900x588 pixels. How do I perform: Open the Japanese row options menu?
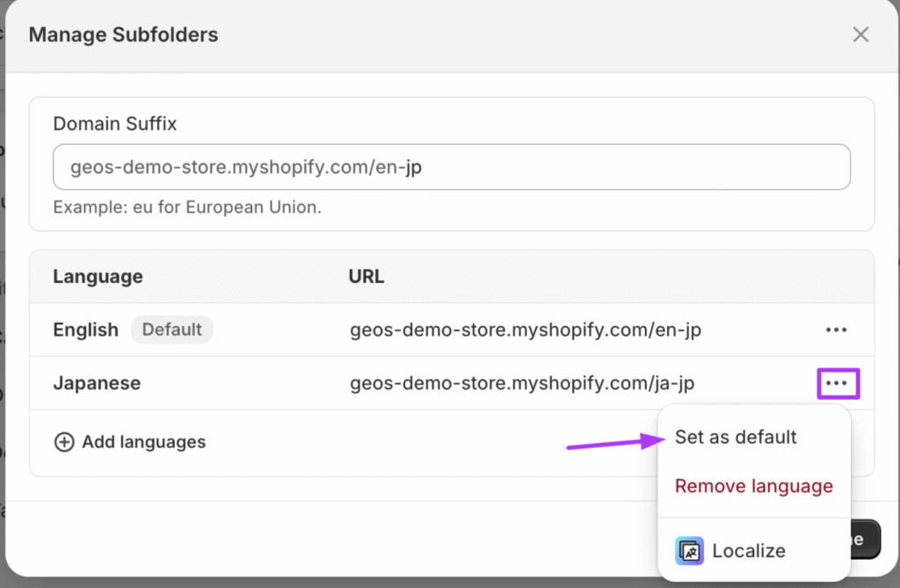coord(838,383)
